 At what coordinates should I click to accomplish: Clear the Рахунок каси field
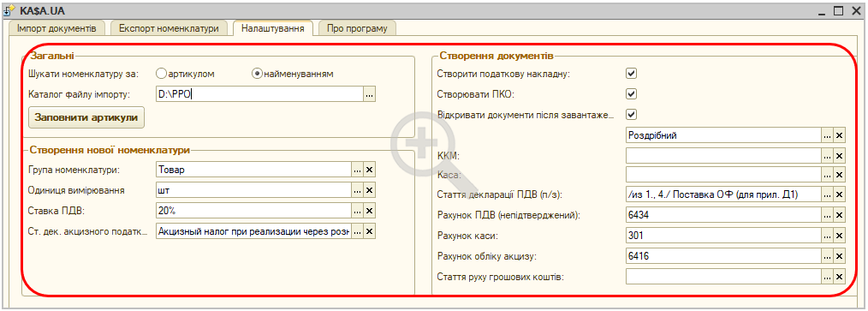pyautogui.click(x=839, y=236)
